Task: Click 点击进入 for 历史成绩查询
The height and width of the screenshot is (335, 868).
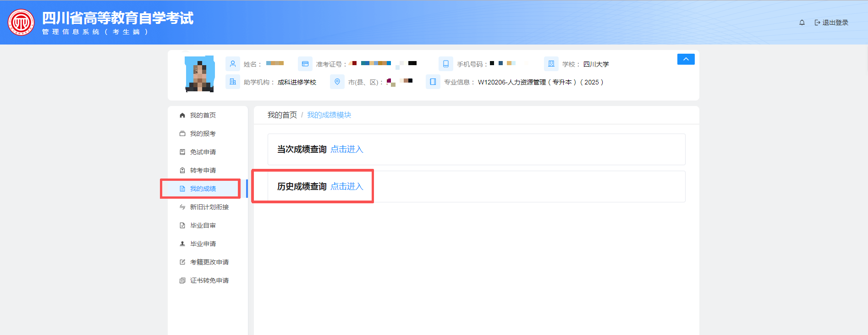Action: [347, 186]
